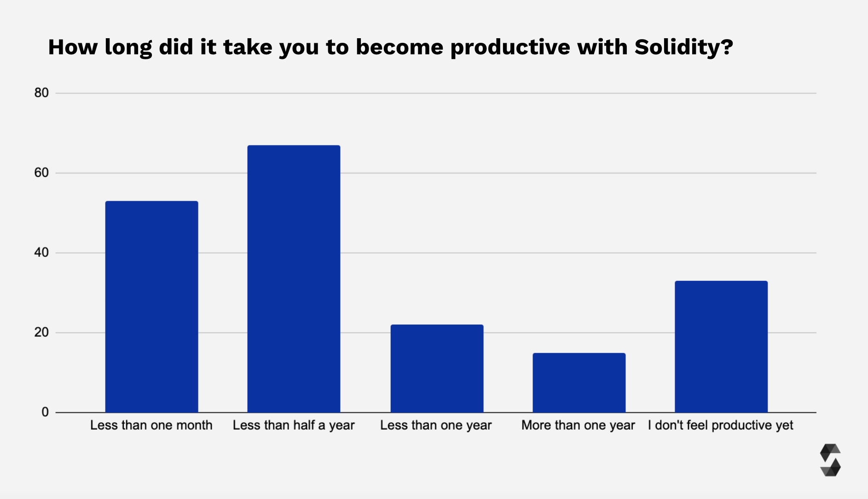Select the "Less than one year" bar
Image resolution: width=868 pixels, height=499 pixels.
tap(437, 368)
